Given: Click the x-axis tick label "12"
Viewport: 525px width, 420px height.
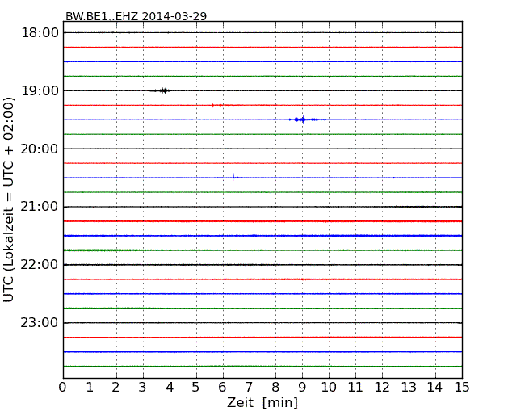Looking at the screenshot, I should pos(382,387).
